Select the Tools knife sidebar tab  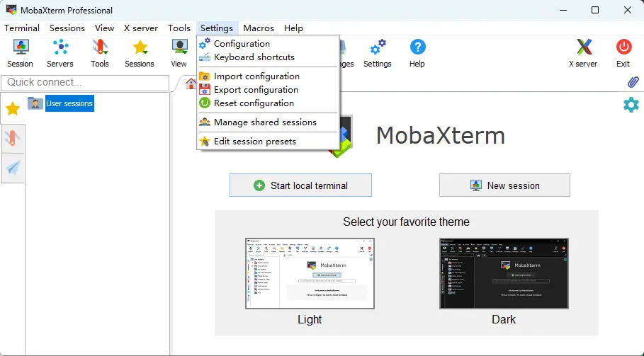click(x=13, y=139)
